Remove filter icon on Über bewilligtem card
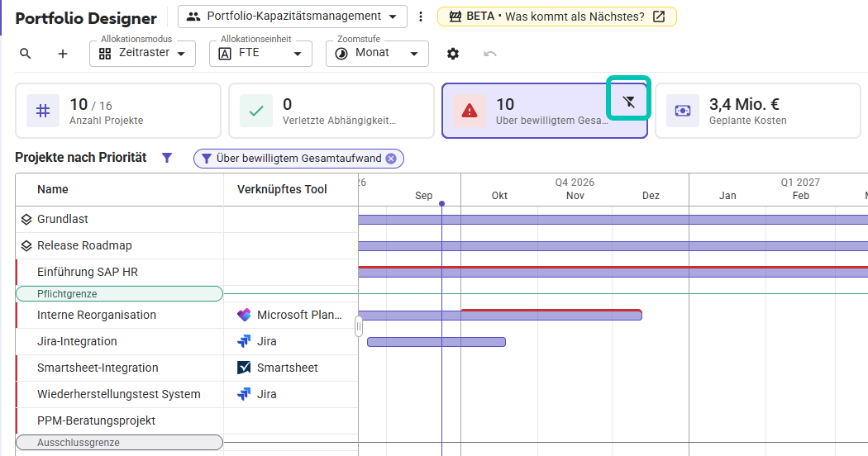Image resolution: width=868 pixels, height=456 pixels. click(x=629, y=102)
